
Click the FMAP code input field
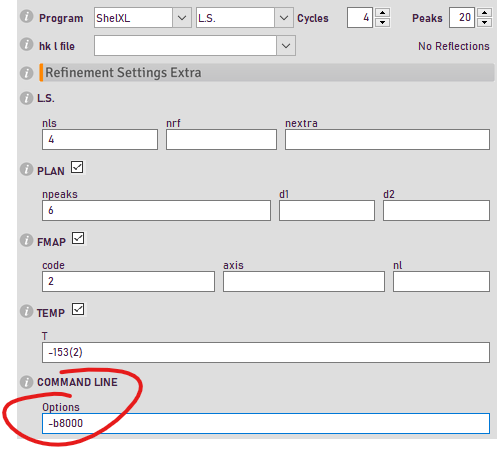coord(128,282)
